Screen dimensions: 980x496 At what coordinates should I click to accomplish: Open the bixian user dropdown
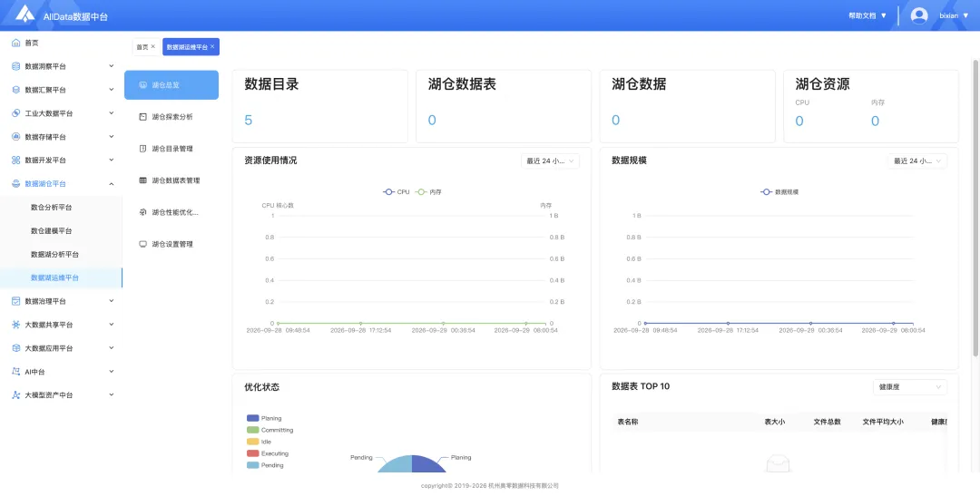[954, 15]
